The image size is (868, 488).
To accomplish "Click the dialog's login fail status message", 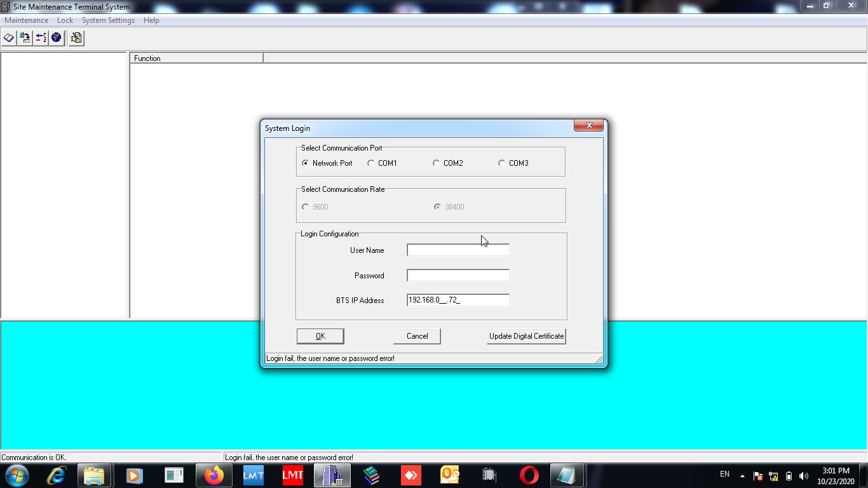I will point(330,358).
